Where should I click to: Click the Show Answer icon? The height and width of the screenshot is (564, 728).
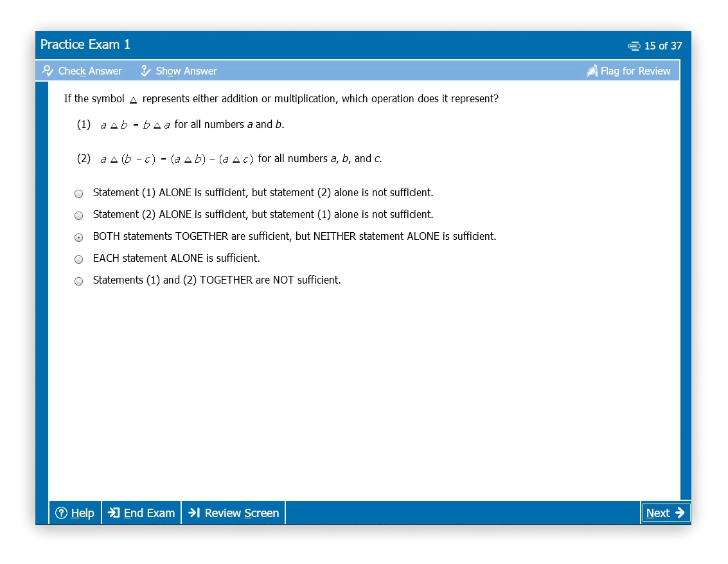point(145,71)
